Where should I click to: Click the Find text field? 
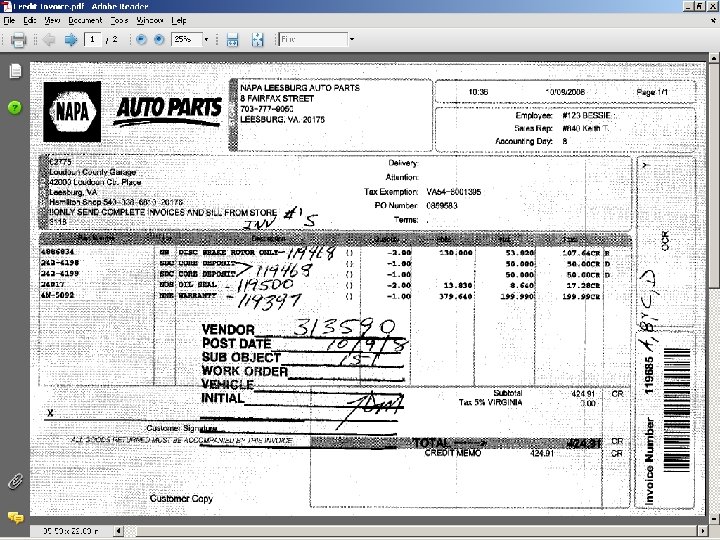pyautogui.click(x=313, y=39)
